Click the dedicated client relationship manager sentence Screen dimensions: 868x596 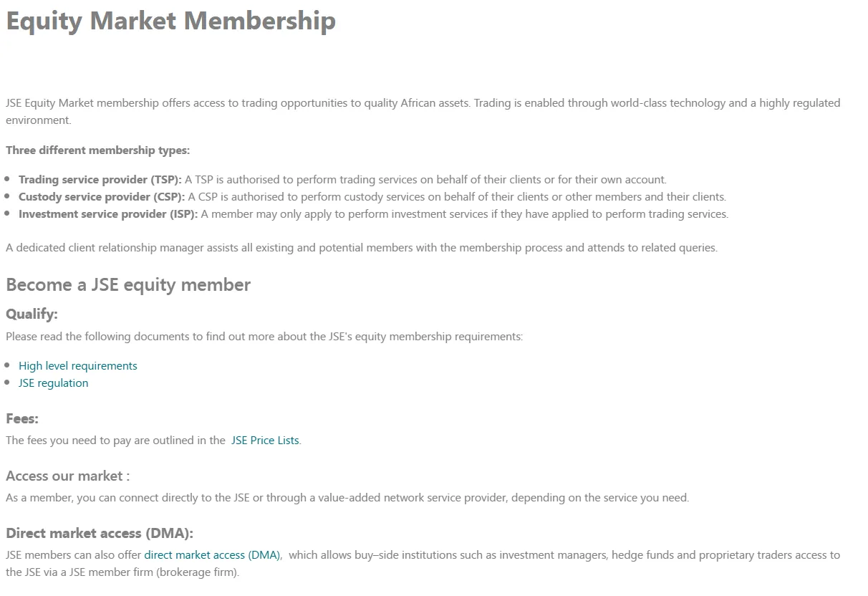tap(361, 248)
